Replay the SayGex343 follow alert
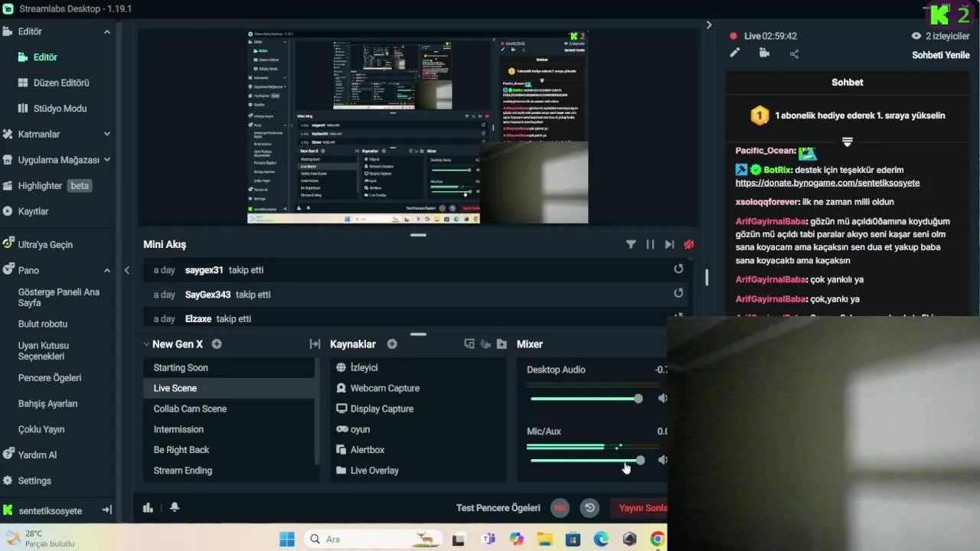 pyautogui.click(x=678, y=293)
